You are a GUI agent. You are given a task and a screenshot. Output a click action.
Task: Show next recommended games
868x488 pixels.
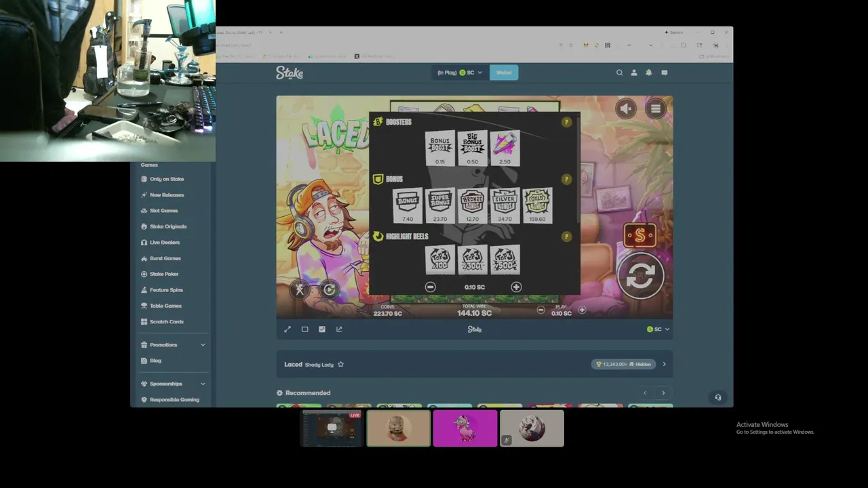click(663, 393)
